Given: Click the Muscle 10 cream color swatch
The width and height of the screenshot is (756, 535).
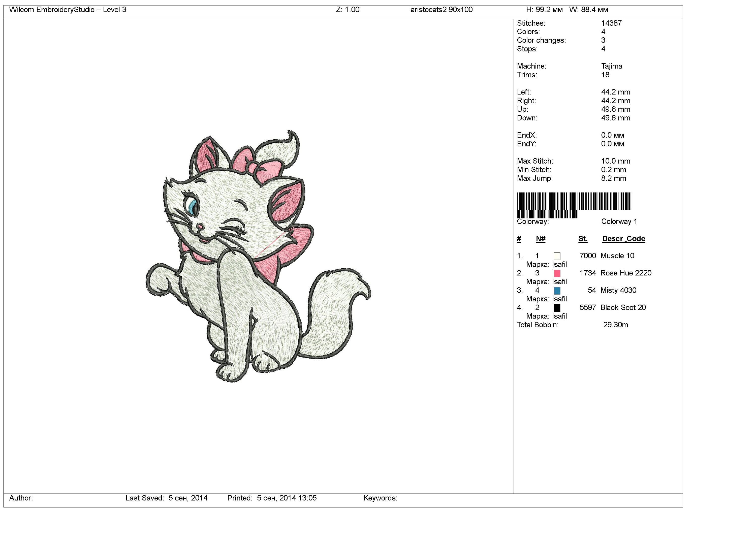Looking at the screenshot, I should (557, 256).
